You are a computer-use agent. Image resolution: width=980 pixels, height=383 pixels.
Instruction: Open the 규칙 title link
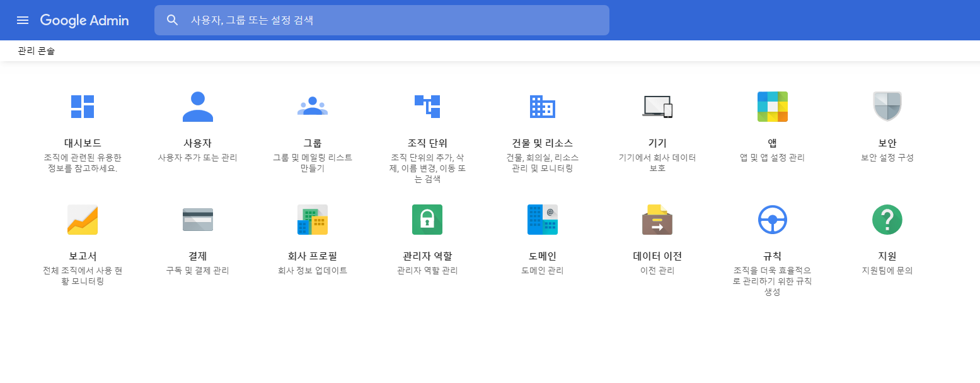click(773, 256)
